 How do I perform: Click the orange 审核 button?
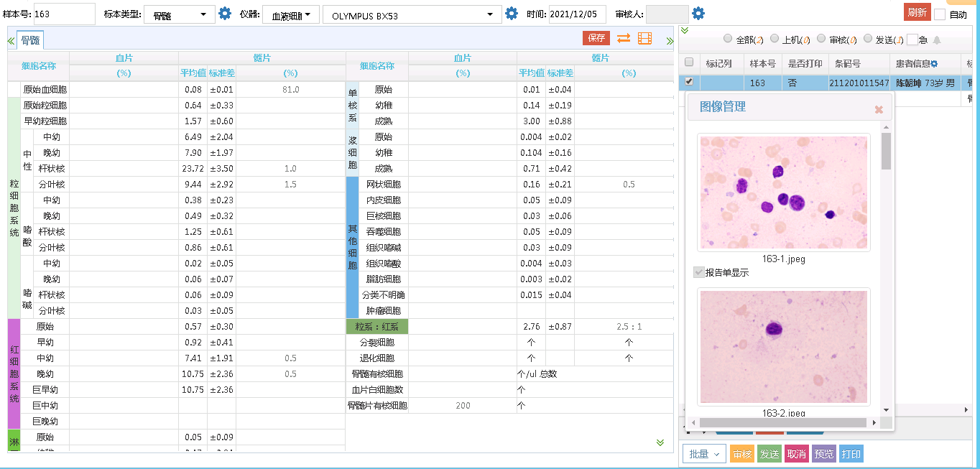tap(741, 453)
